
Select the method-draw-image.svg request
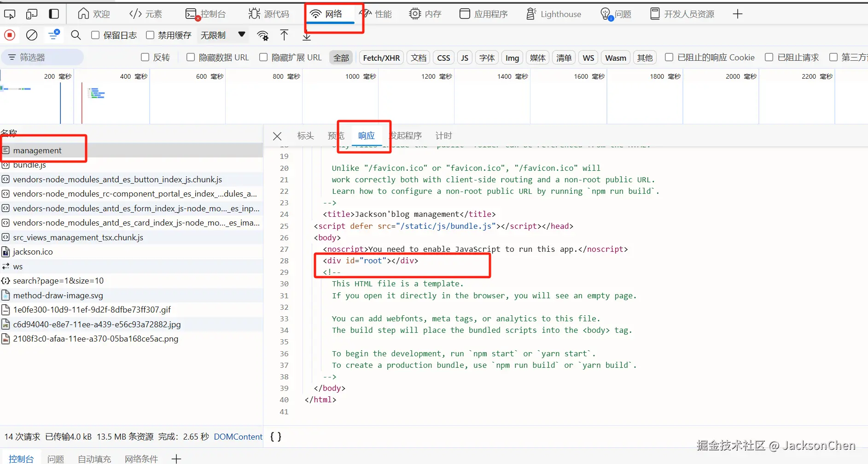(132, 296)
